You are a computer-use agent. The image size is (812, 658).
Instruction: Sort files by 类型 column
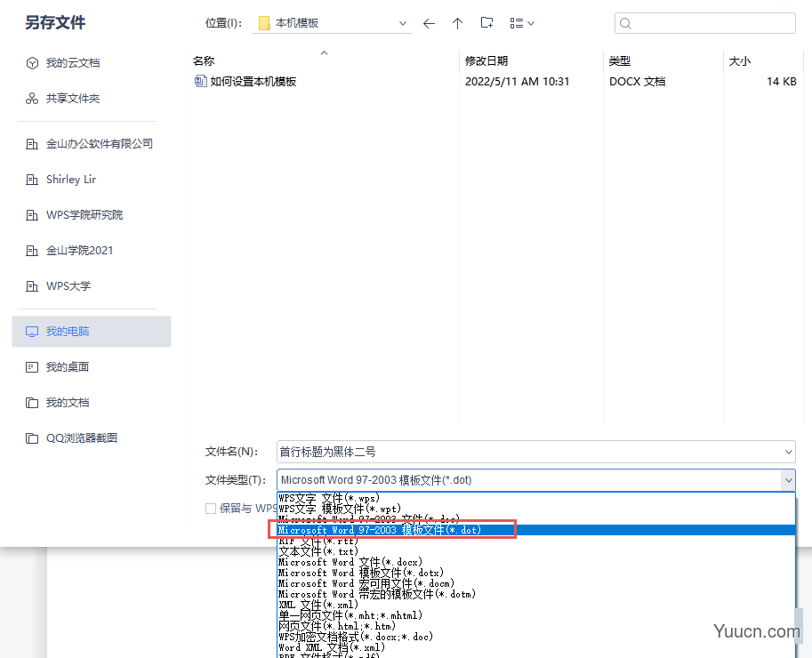tap(619, 61)
